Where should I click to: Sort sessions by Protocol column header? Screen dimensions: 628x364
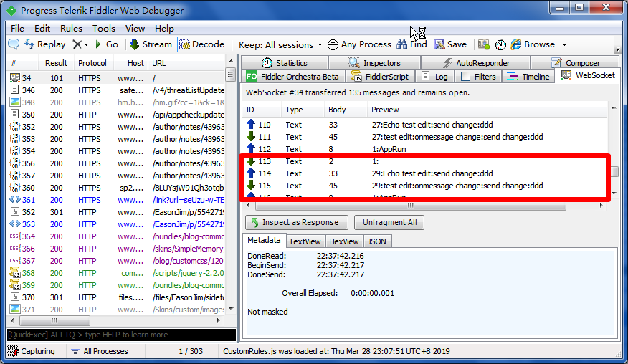point(92,63)
